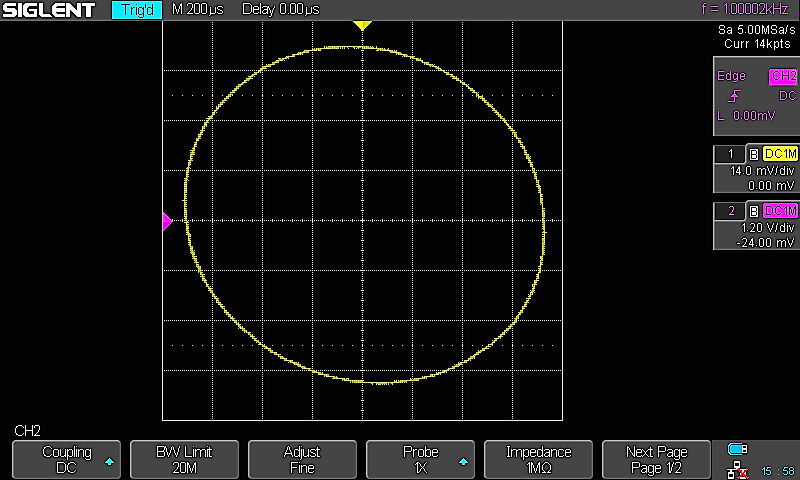Click the USB device status icon
This screenshot has width=800, height=480.
738,449
